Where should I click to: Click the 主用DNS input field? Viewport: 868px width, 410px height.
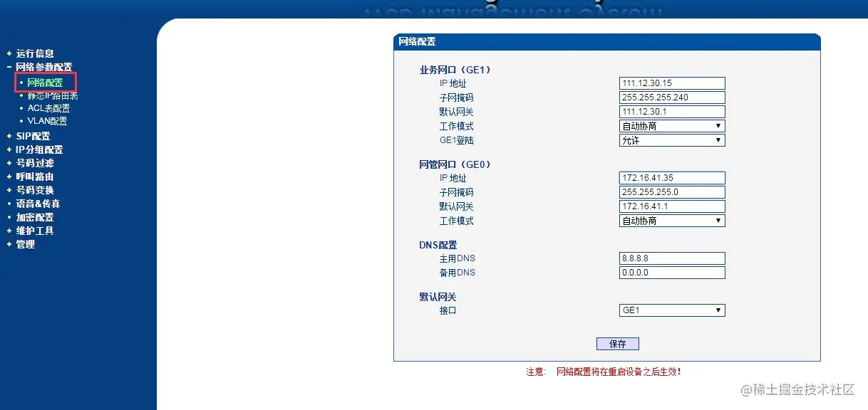point(671,258)
